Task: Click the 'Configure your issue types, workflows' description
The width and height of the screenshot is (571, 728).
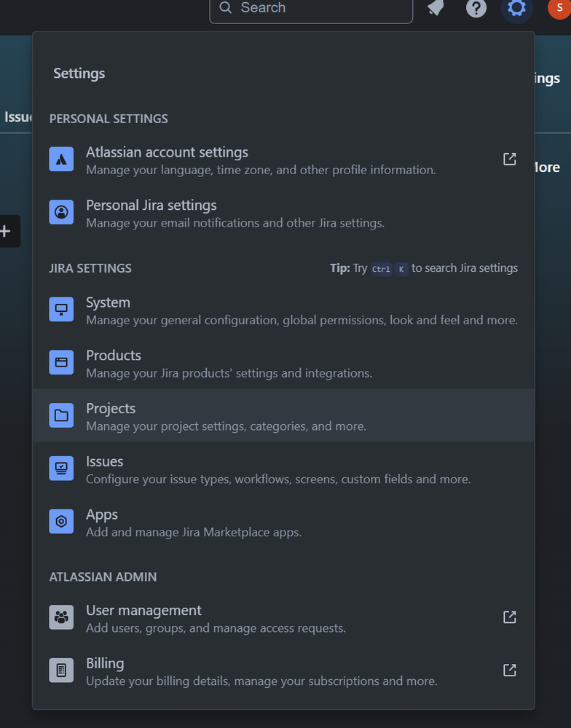Action: pyautogui.click(x=278, y=480)
